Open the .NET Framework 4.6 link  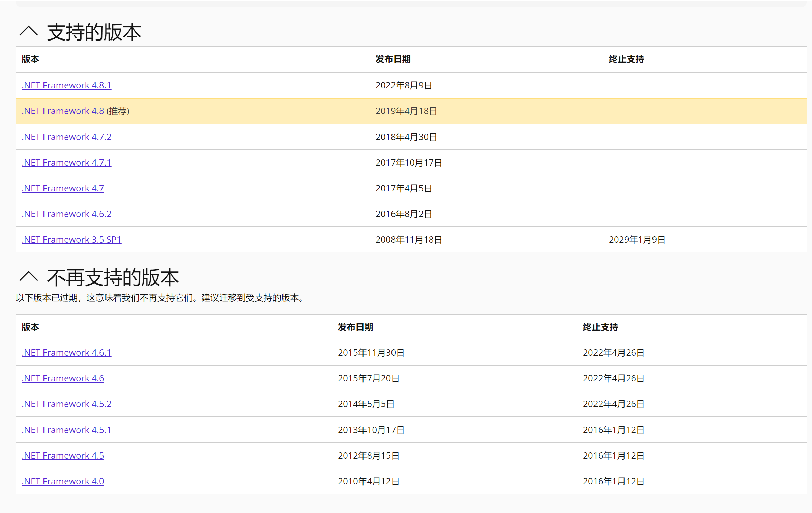pyautogui.click(x=63, y=378)
